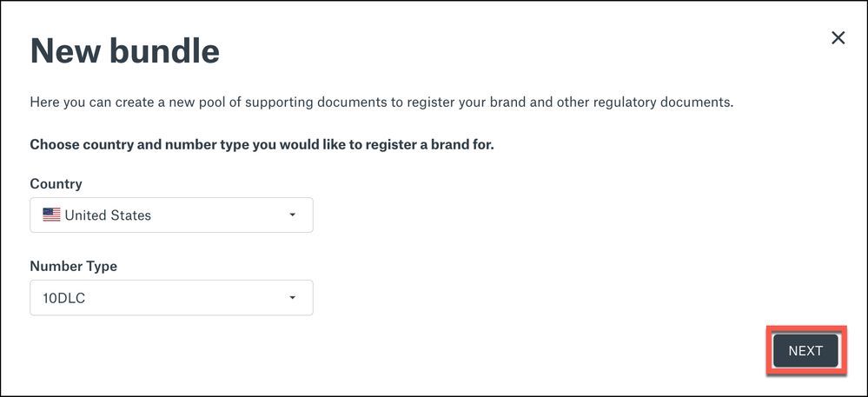Click the "Country" field label

pos(56,184)
